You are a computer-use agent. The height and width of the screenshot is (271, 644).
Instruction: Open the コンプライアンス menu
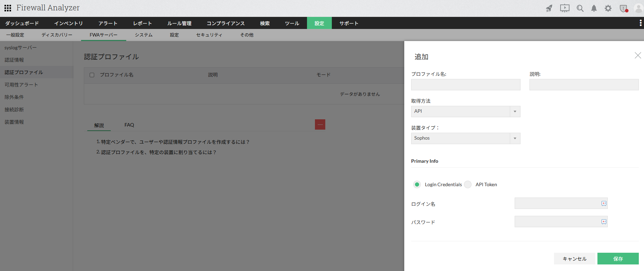[x=226, y=23]
